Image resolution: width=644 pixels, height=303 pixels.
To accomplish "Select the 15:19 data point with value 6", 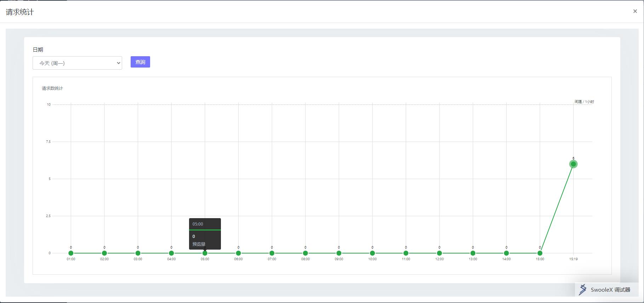I will (573, 164).
